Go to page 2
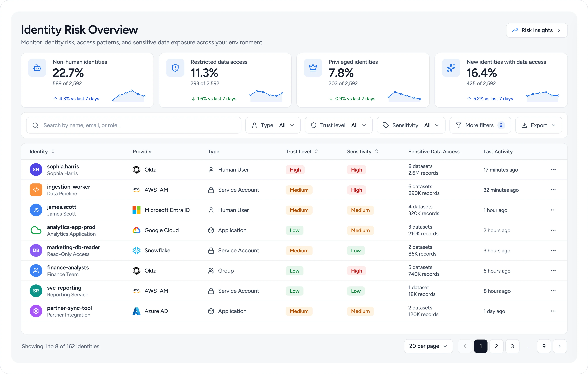This screenshot has width=588, height=374. (496, 346)
